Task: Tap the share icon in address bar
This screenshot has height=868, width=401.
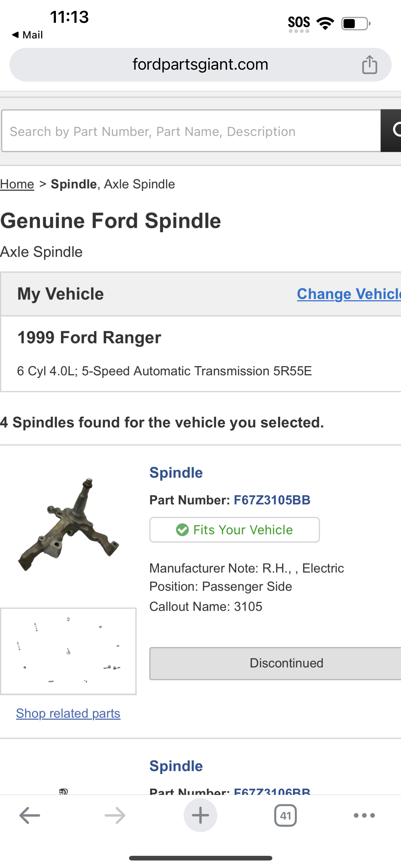Action: pyautogui.click(x=369, y=64)
